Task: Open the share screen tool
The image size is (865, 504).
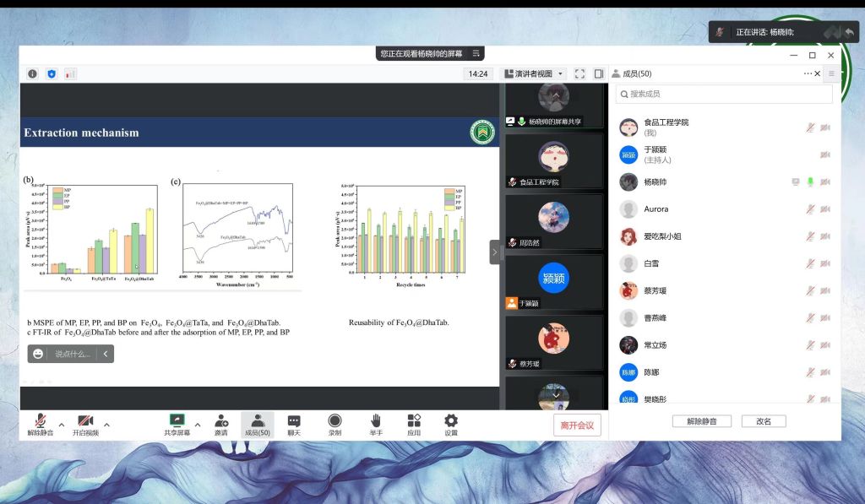Action: pos(177,420)
